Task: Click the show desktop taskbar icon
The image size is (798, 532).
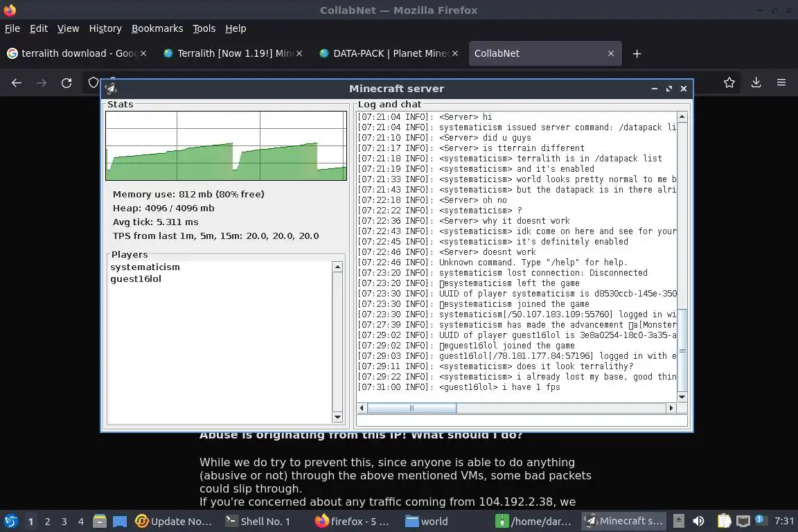Action: click(120, 521)
